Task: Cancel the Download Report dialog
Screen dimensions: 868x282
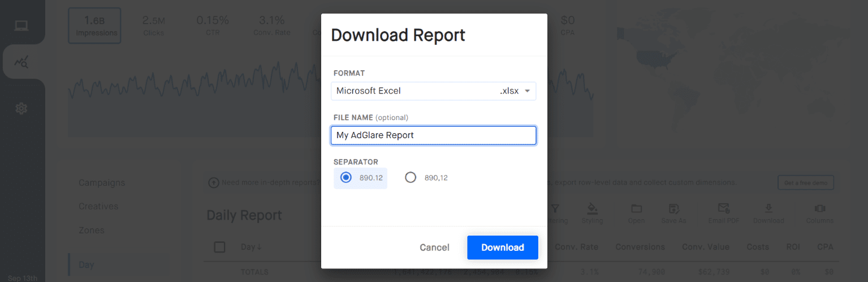Action: click(434, 247)
